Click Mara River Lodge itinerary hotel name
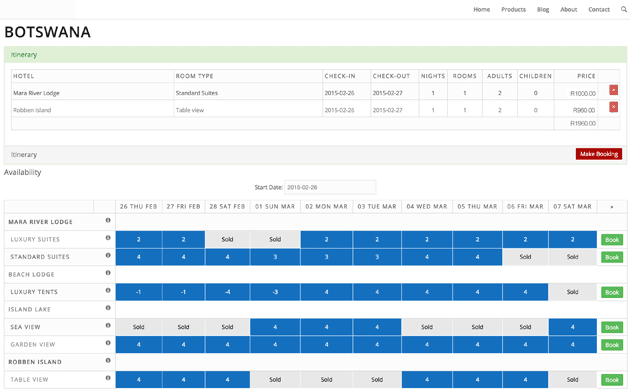Image resolution: width=630 pixels, height=392 pixels. click(x=36, y=93)
